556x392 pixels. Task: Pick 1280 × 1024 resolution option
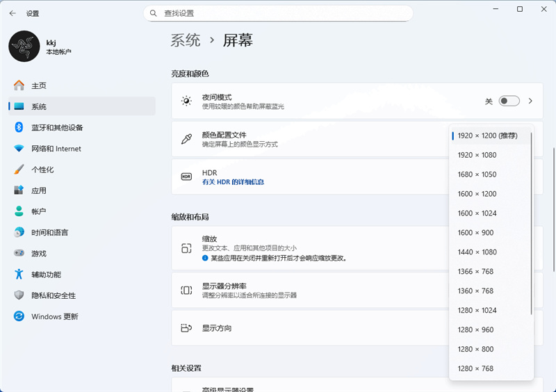pyautogui.click(x=477, y=310)
